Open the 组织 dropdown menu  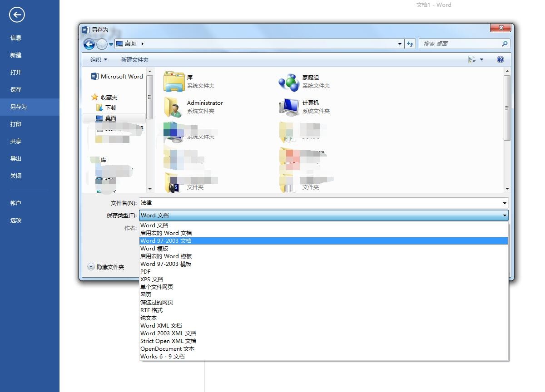(x=99, y=59)
